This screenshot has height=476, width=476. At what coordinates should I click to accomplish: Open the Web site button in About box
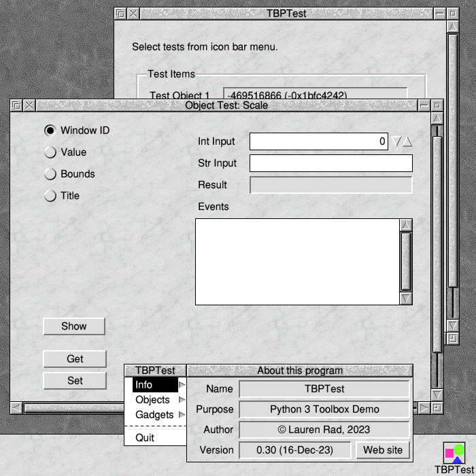point(383,450)
